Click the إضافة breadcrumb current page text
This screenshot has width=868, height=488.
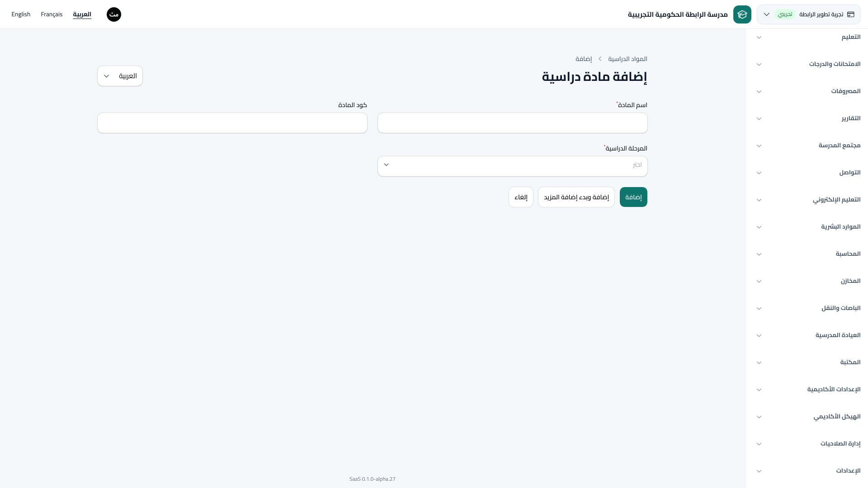[x=584, y=59]
